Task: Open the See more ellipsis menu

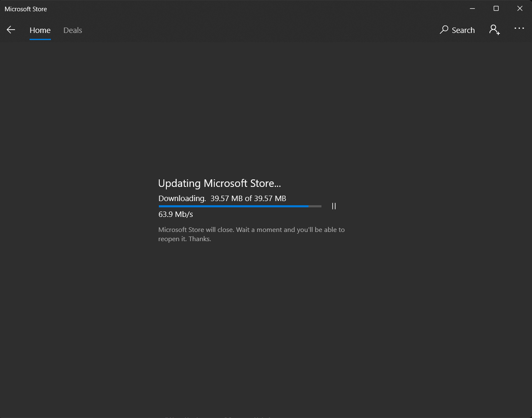Action: point(519,28)
